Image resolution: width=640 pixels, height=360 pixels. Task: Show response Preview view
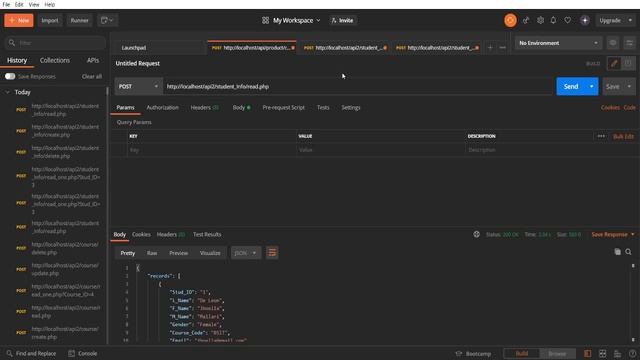click(x=178, y=253)
